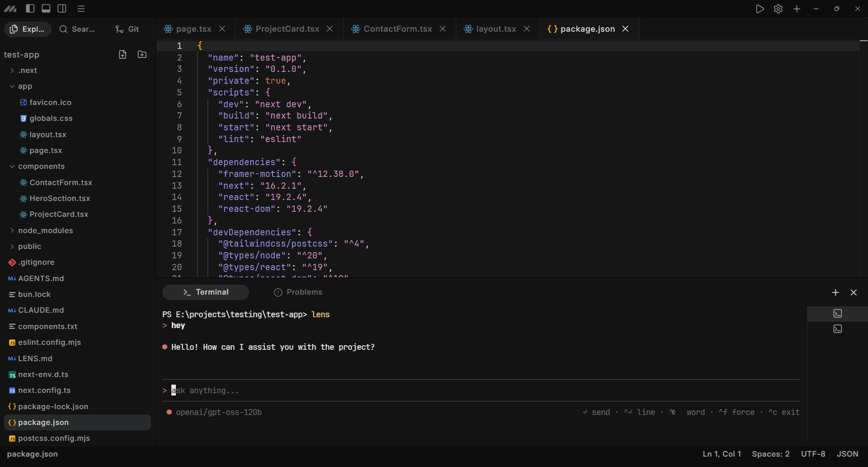Click the new folder icon beside test-app
Image resolution: width=868 pixels, height=467 pixels.
coord(142,55)
